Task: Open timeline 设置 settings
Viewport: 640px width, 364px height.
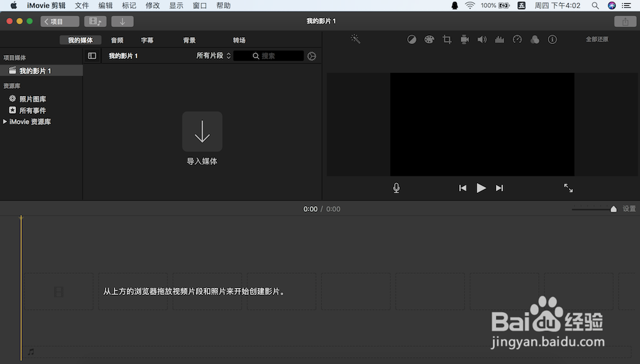Action: pos(629,209)
